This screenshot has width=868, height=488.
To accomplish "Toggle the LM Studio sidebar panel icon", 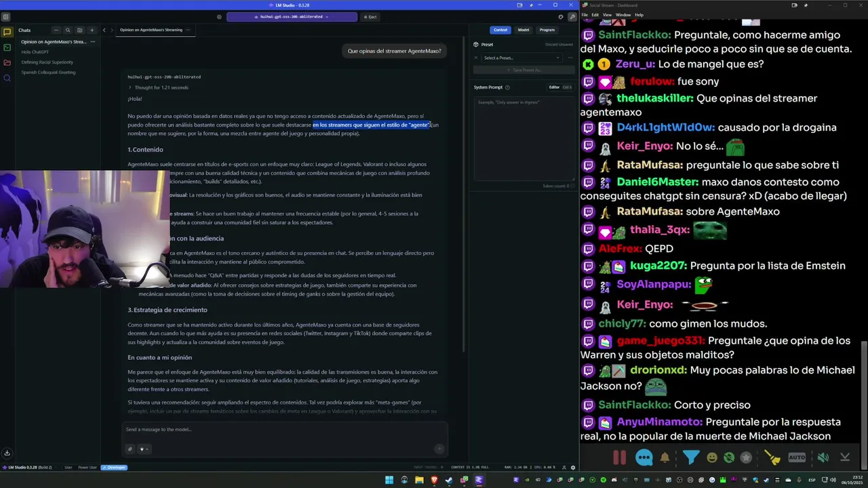I will point(5,17).
